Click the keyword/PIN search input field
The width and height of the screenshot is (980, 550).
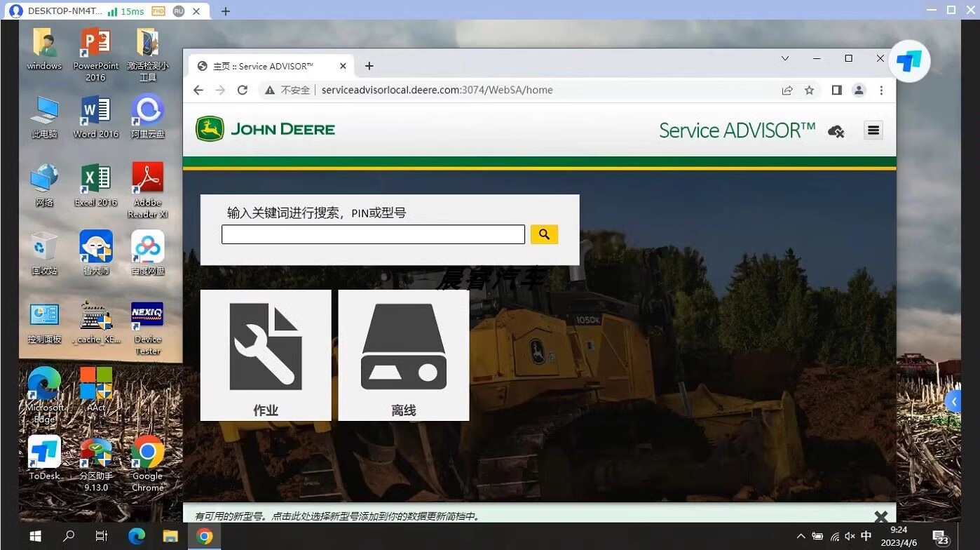click(x=373, y=234)
